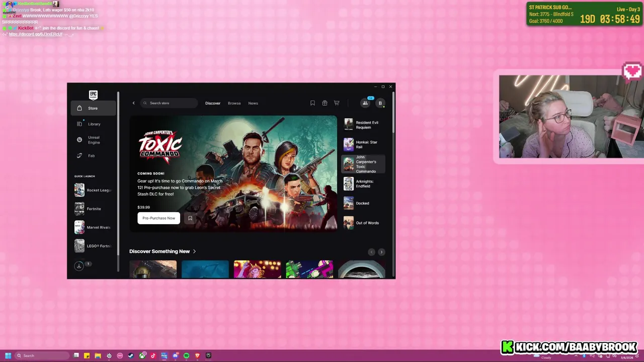
Task: Open Sticky Notes from the taskbar
Action: (87, 355)
